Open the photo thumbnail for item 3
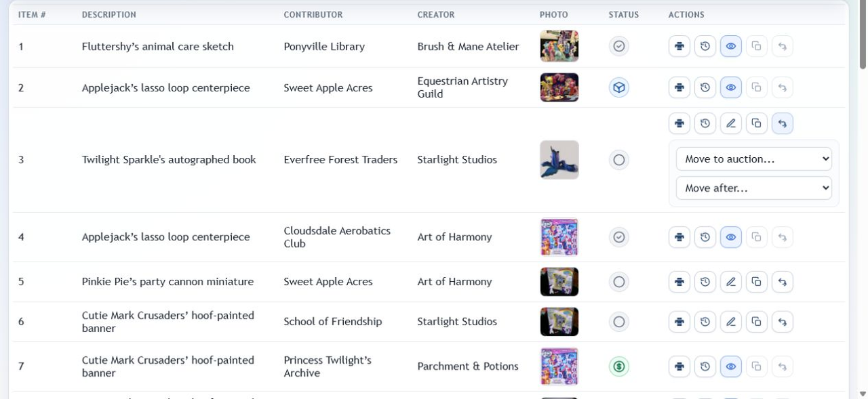Image resolution: width=868 pixels, height=399 pixels. [559, 160]
